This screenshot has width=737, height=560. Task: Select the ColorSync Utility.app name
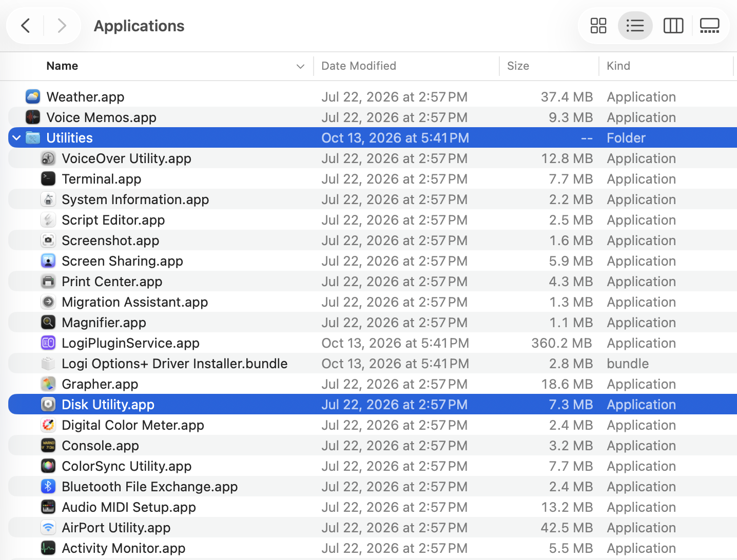(x=126, y=466)
